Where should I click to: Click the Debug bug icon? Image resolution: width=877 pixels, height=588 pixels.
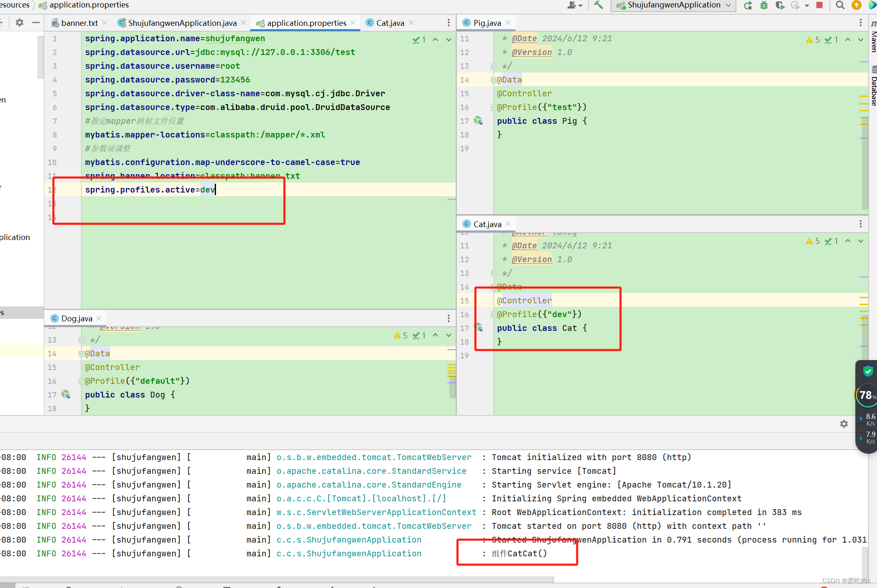(x=764, y=5)
